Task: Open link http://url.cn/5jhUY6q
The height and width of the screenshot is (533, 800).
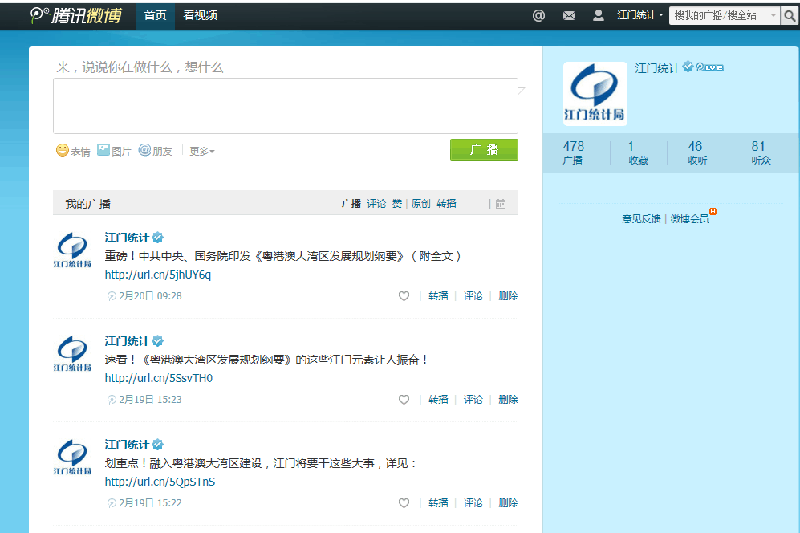Action: click(x=158, y=275)
